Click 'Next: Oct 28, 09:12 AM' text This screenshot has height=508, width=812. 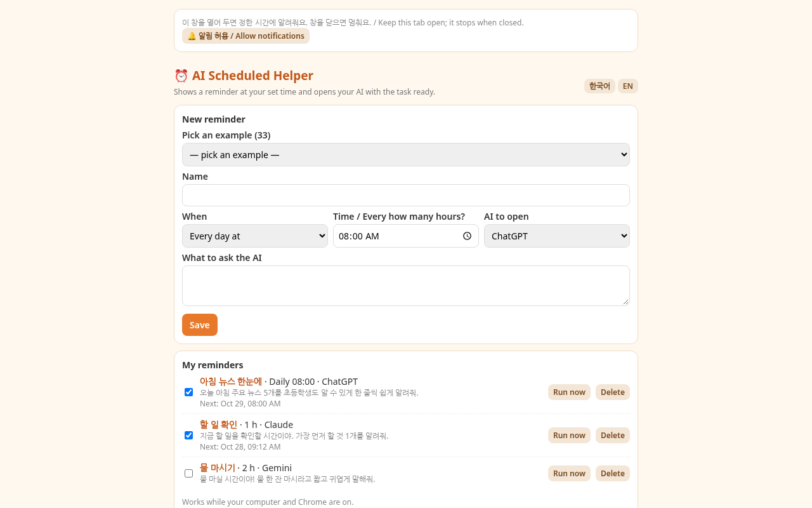pos(240,446)
